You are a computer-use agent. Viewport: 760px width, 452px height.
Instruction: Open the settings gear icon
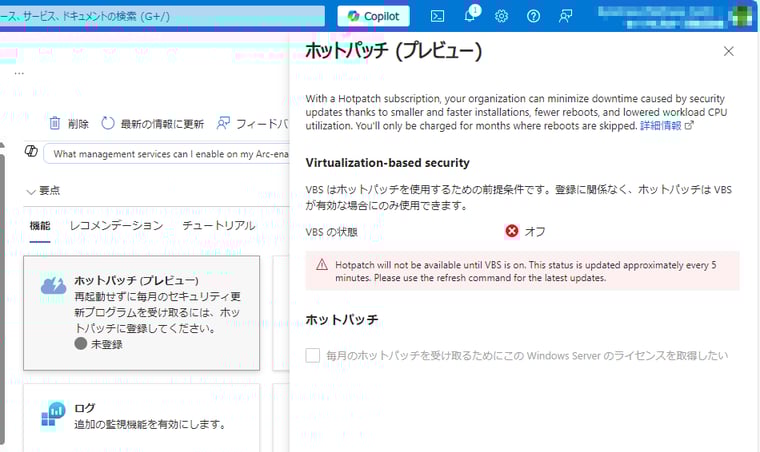click(x=501, y=16)
